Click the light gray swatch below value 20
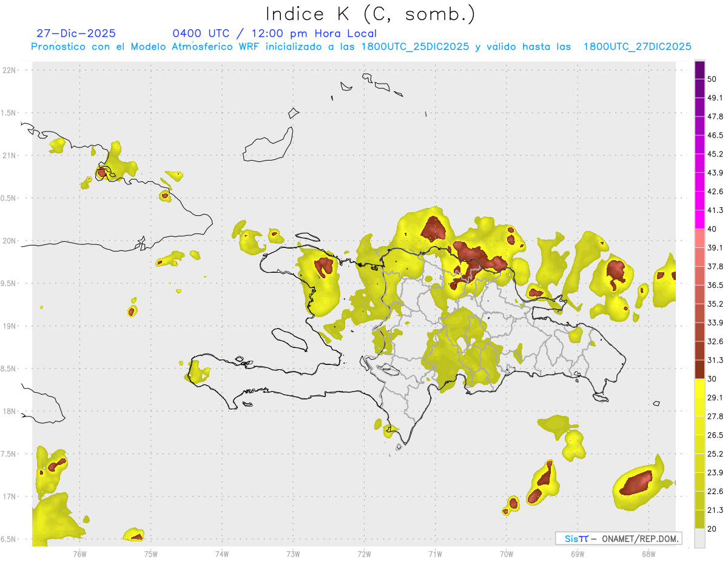 [x=700, y=538]
